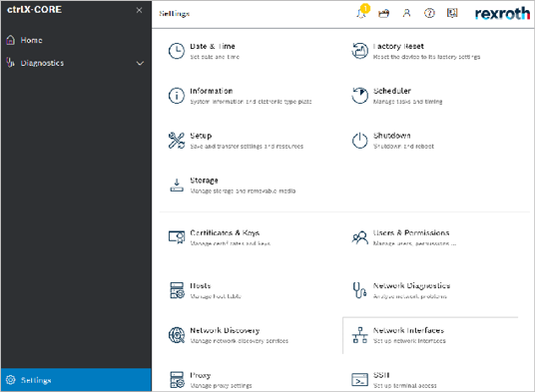Open Diagnostics sidebar menu item
Image resolution: width=535 pixels, height=392 pixels.
(x=76, y=63)
